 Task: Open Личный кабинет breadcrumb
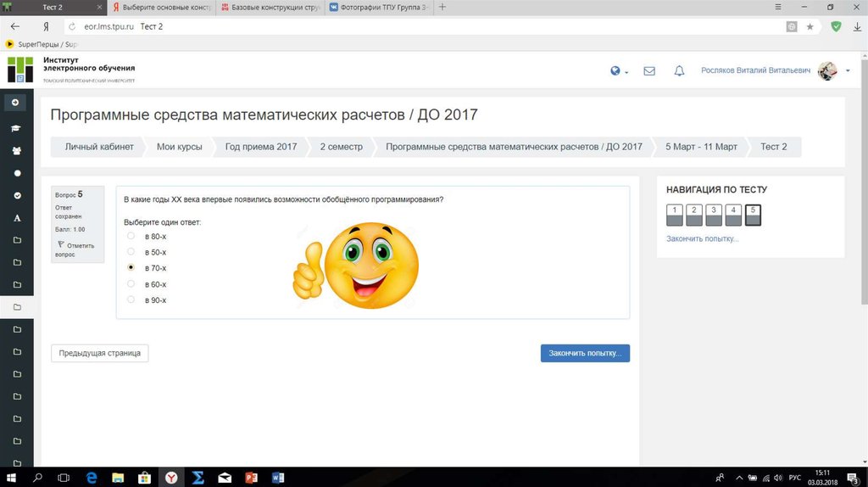click(99, 147)
